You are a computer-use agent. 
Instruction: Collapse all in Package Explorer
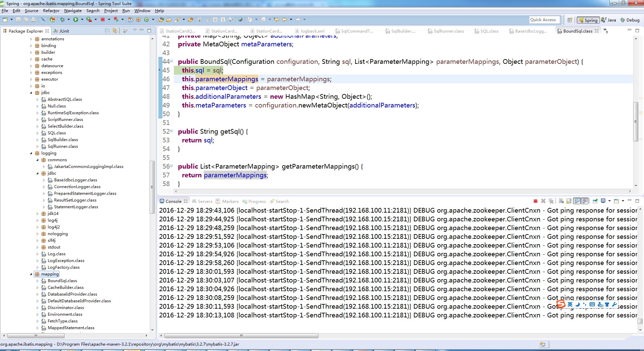107,31
